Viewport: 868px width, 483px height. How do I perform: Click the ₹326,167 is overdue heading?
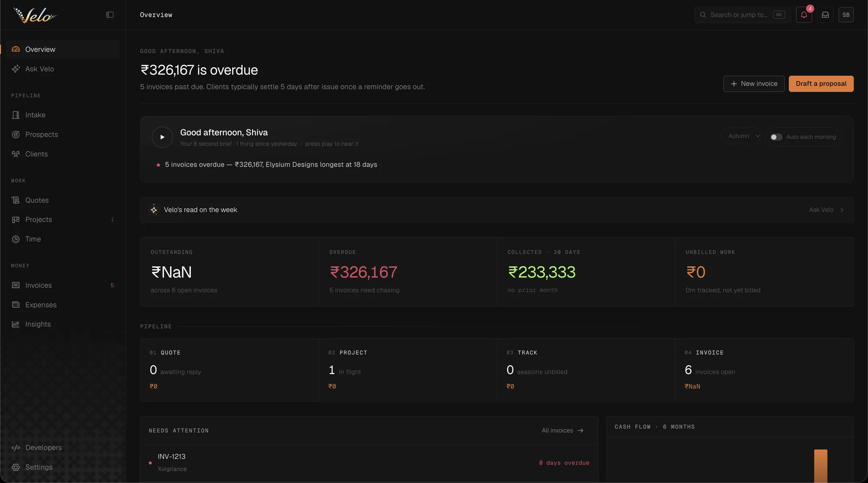coord(199,70)
